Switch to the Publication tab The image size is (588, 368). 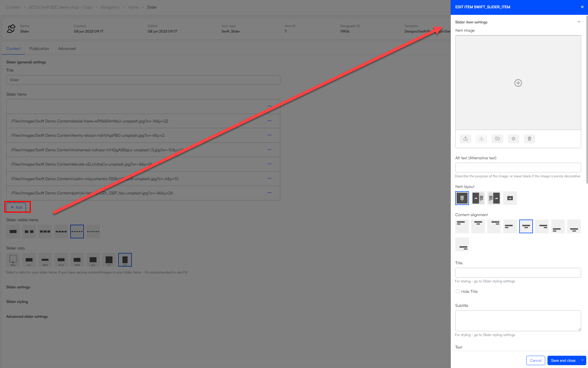pos(39,48)
